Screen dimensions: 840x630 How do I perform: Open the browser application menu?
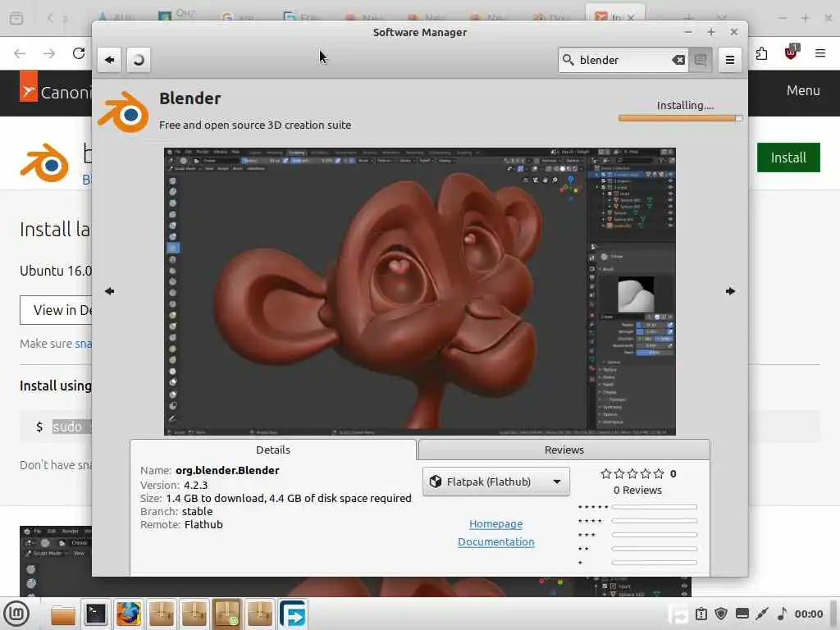(820, 53)
